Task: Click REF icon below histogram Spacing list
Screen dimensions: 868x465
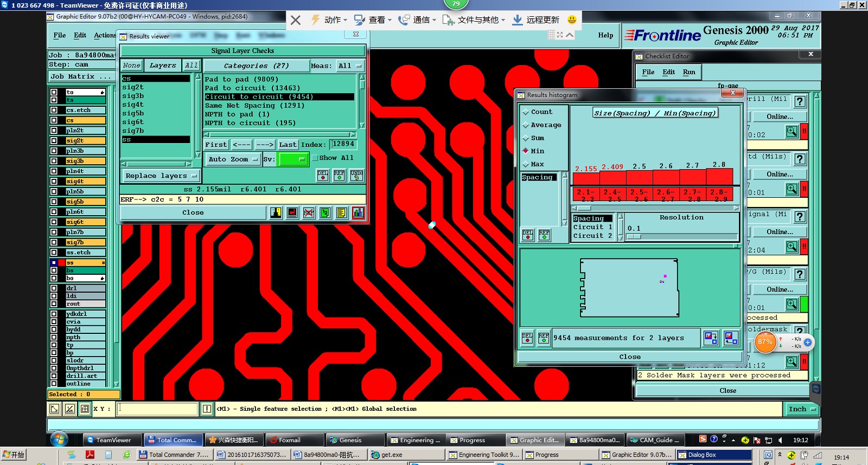Action: coord(544,235)
